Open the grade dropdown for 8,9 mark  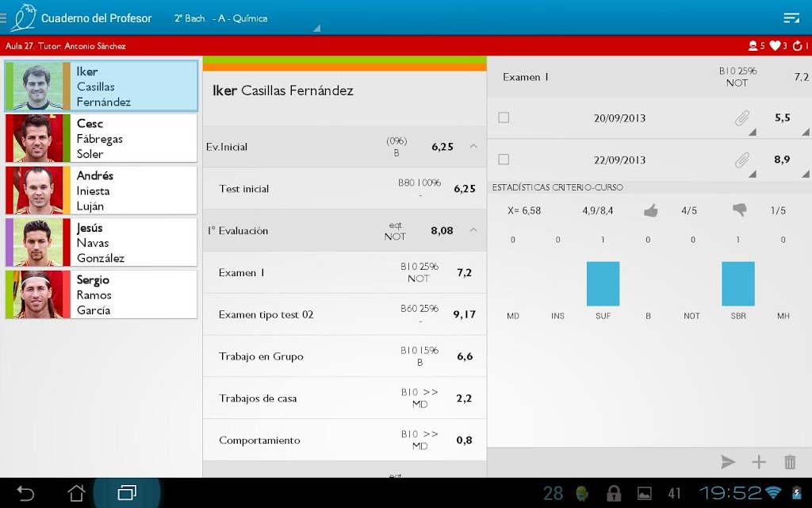pyautogui.click(x=806, y=174)
